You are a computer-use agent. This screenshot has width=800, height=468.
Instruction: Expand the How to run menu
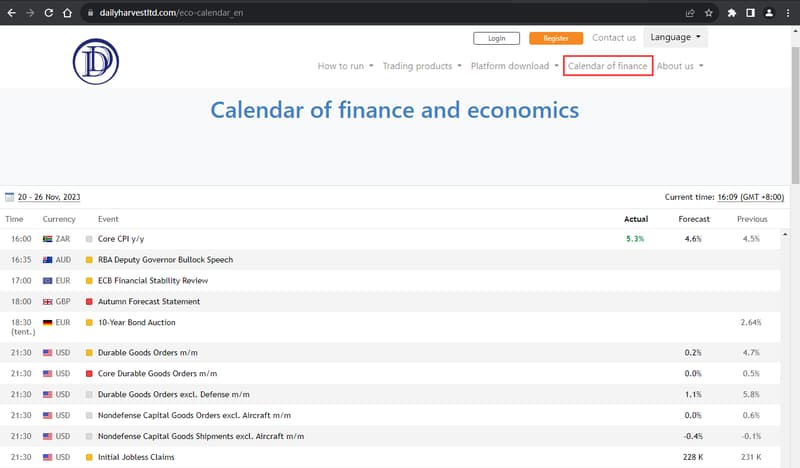click(345, 66)
